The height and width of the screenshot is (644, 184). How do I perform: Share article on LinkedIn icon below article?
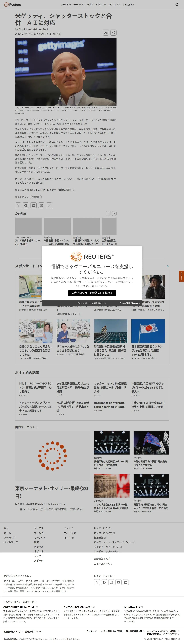tap(33, 206)
